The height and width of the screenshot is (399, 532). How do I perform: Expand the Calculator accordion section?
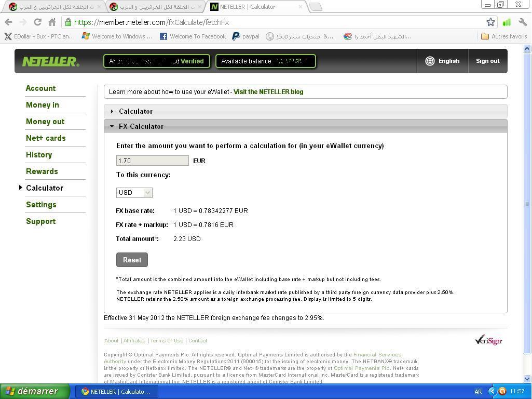click(306, 111)
